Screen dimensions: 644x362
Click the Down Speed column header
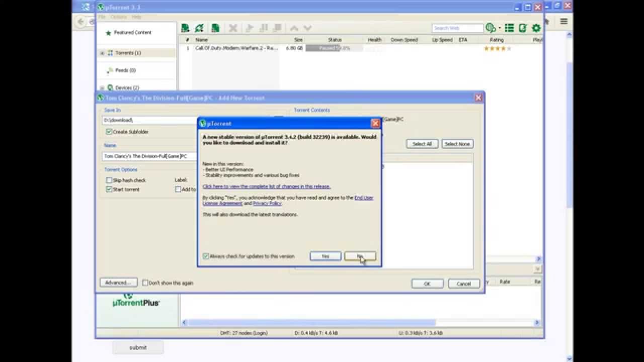[x=404, y=40]
